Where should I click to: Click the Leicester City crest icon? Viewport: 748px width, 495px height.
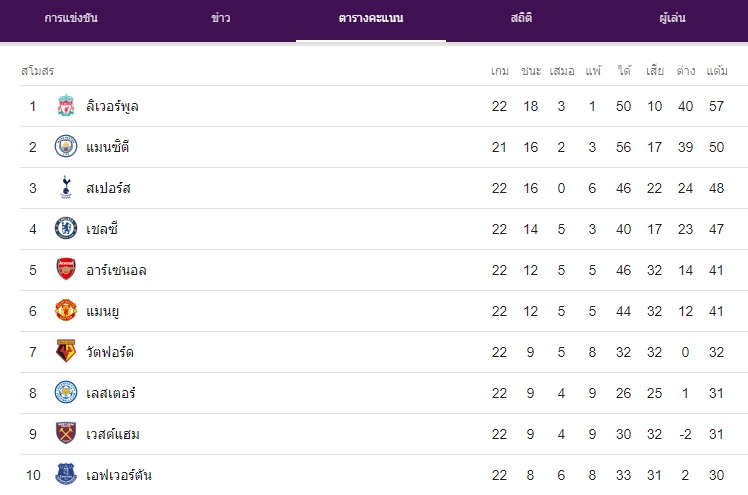click(66, 393)
